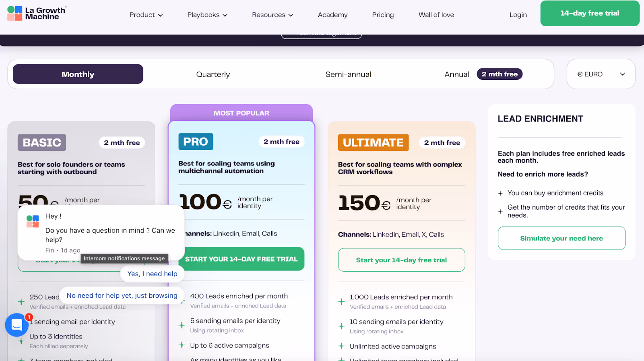Click the Simulate your need here button
The image size is (644, 361).
(x=561, y=238)
